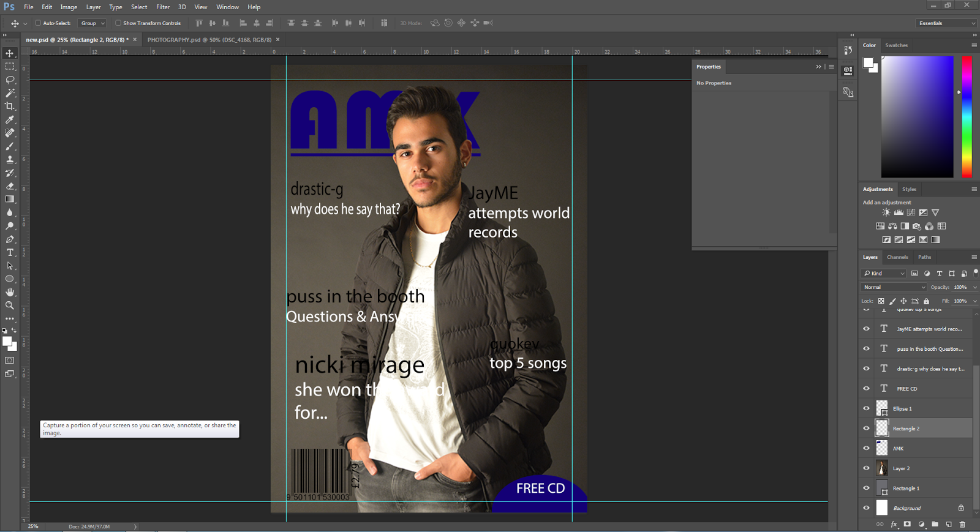The image size is (980, 532).
Task: Select the Pen tool
Action: (10, 239)
